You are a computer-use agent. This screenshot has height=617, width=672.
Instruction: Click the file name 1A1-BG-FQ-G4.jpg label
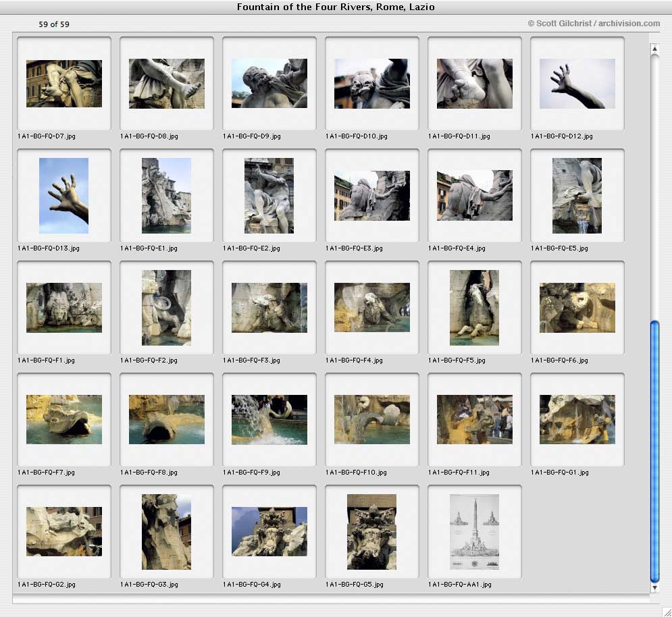click(x=251, y=585)
